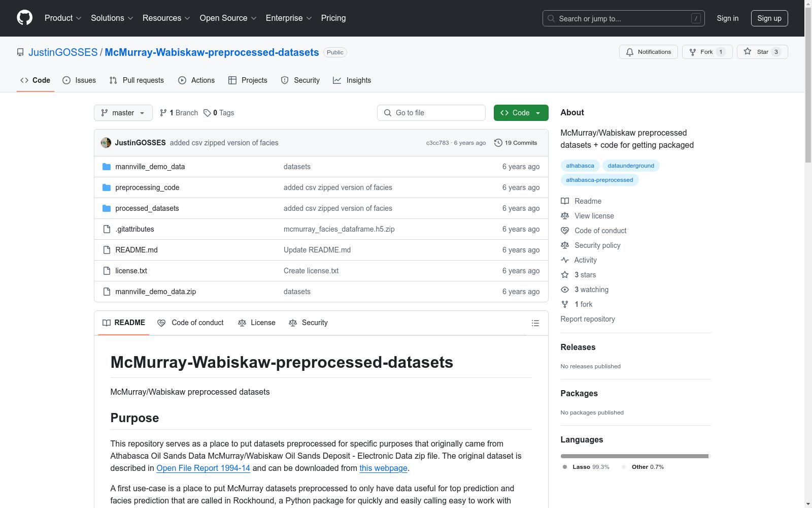Image resolution: width=812 pixels, height=508 pixels.
Task: Click the Code of conduct heart icon
Action: point(565,231)
